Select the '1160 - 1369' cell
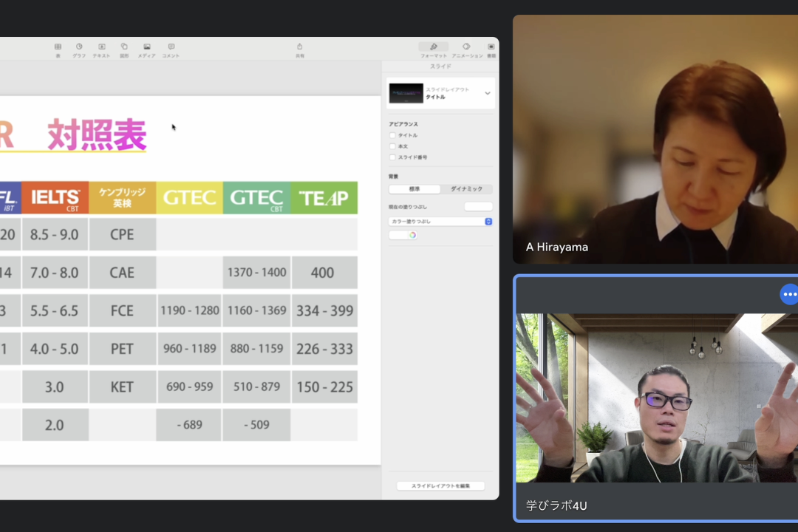 (256, 311)
